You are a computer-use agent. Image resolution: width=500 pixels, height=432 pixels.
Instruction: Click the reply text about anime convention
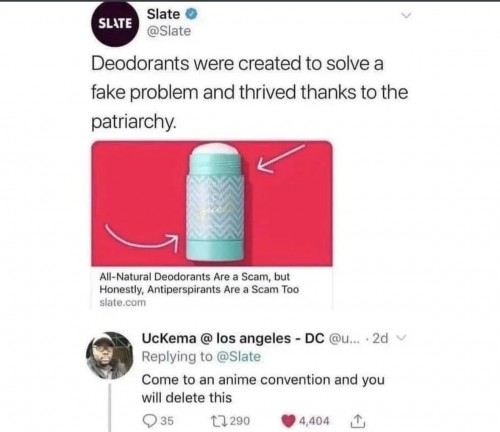pos(263,389)
